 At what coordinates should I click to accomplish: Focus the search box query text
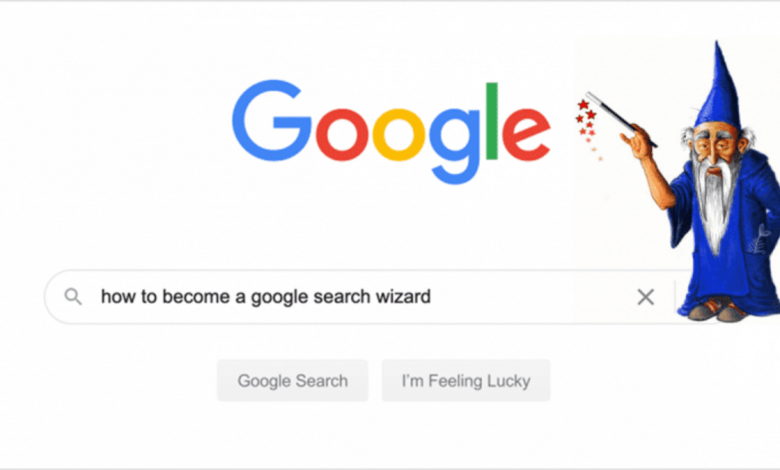point(266,297)
